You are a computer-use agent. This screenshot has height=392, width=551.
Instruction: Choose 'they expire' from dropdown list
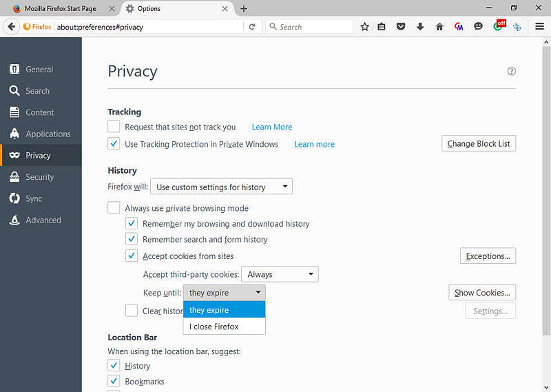(225, 310)
